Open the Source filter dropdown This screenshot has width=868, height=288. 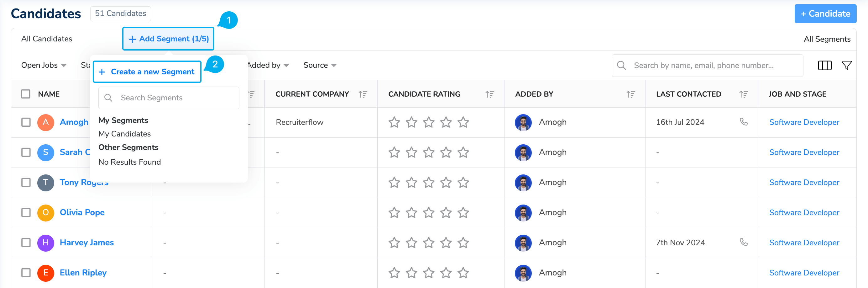coord(319,66)
